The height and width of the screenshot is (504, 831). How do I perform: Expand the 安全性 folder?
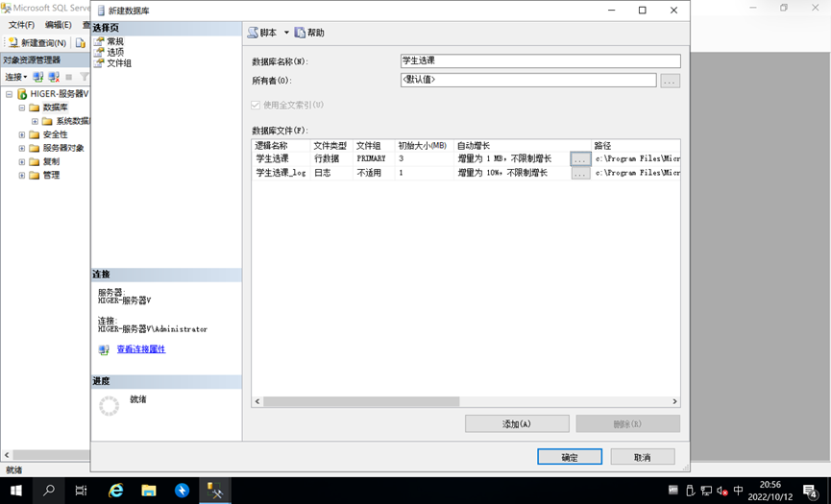(x=22, y=134)
